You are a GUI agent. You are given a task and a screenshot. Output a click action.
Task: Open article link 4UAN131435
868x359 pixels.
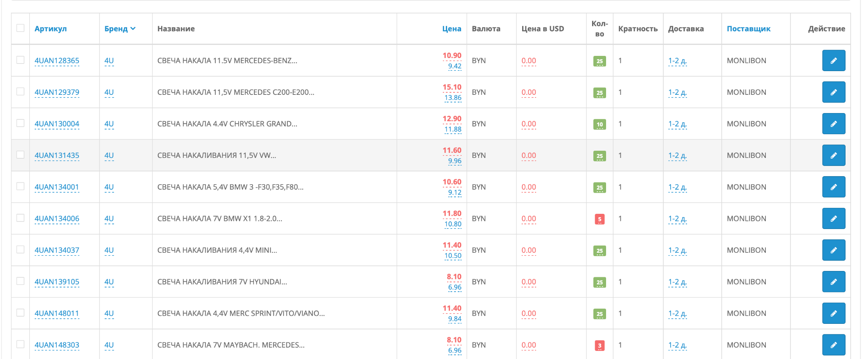(57, 156)
